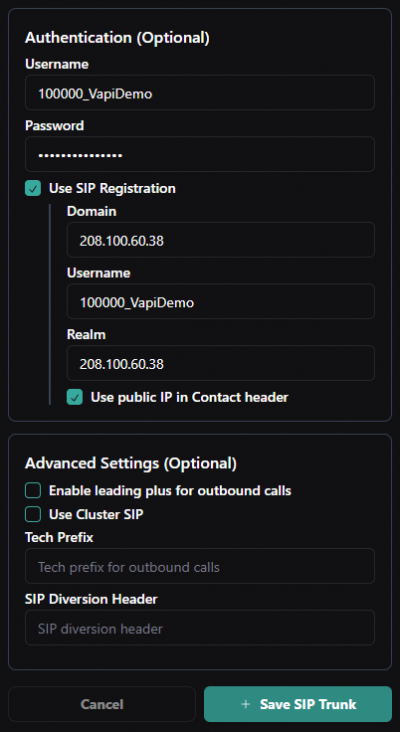Save the SIP Trunk
Screen dimensions: 400x732
(298, 704)
